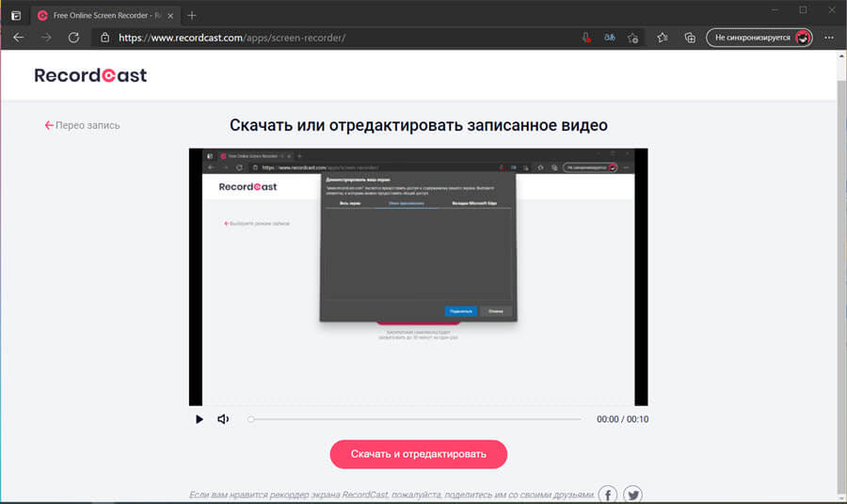Click the browser back arrow
Viewport: 847px width, 504px height.
tap(19, 38)
